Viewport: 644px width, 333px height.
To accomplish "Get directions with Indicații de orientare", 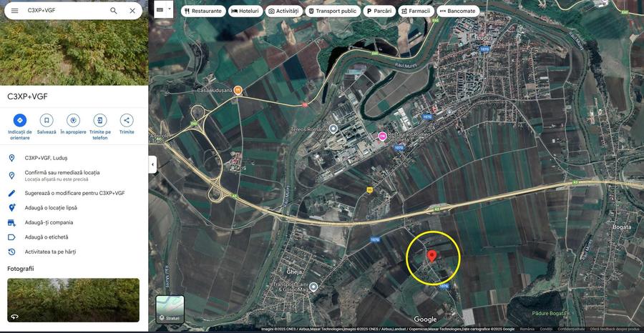I will (x=20, y=127).
